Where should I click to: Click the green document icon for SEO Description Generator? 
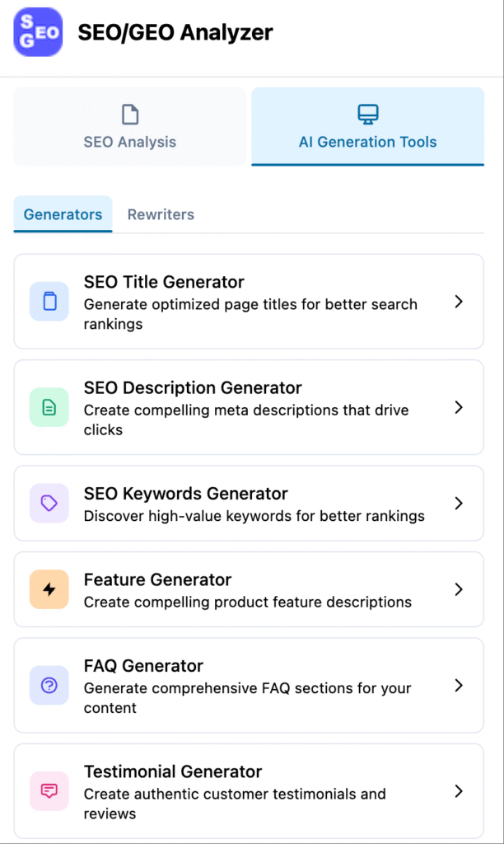click(x=49, y=407)
